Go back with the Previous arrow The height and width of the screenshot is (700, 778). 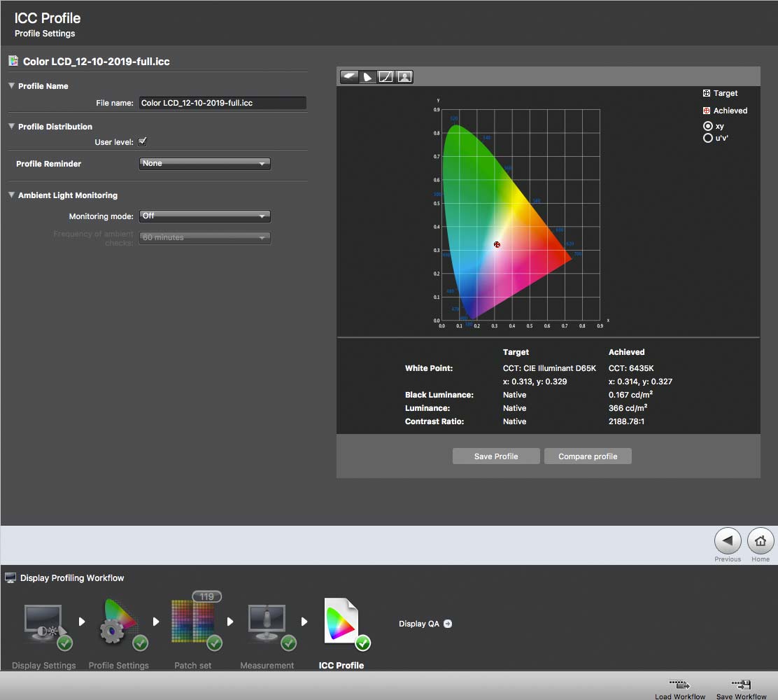click(x=728, y=540)
